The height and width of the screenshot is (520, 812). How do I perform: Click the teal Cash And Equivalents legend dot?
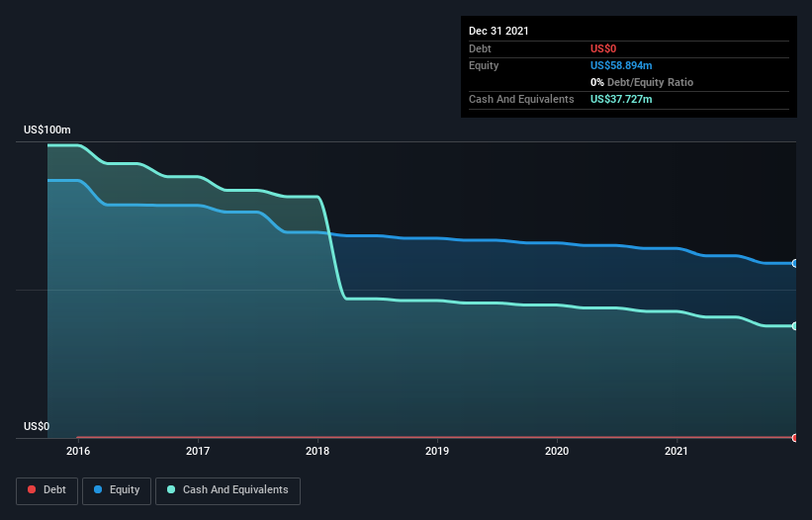tap(171, 489)
